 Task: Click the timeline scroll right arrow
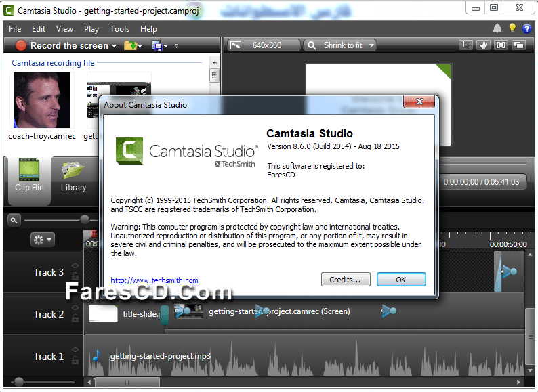pos(518,382)
